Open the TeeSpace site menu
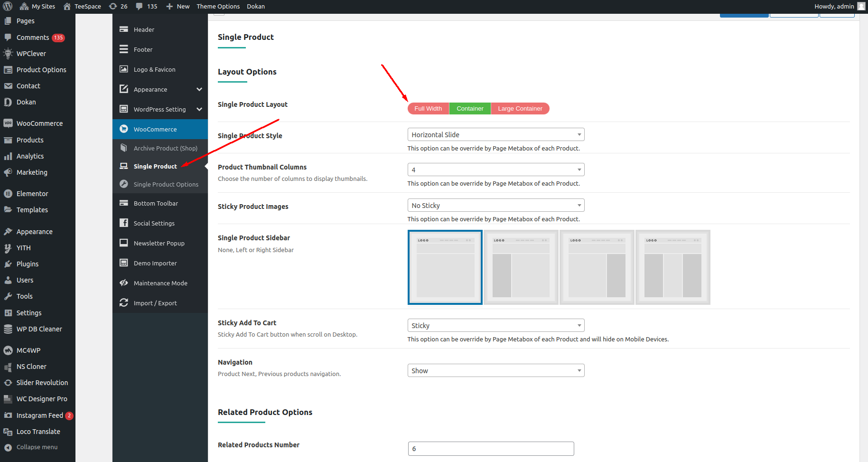868x462 pixels. [82, 6]
